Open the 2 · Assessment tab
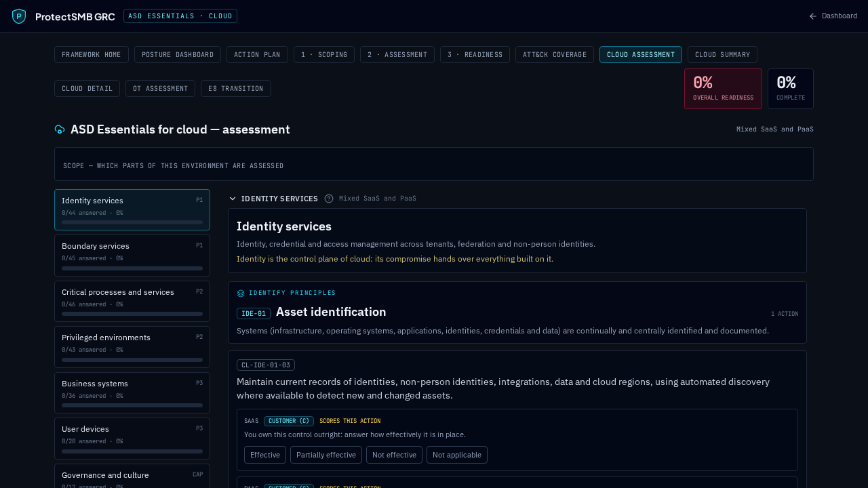 pos(397,55)
